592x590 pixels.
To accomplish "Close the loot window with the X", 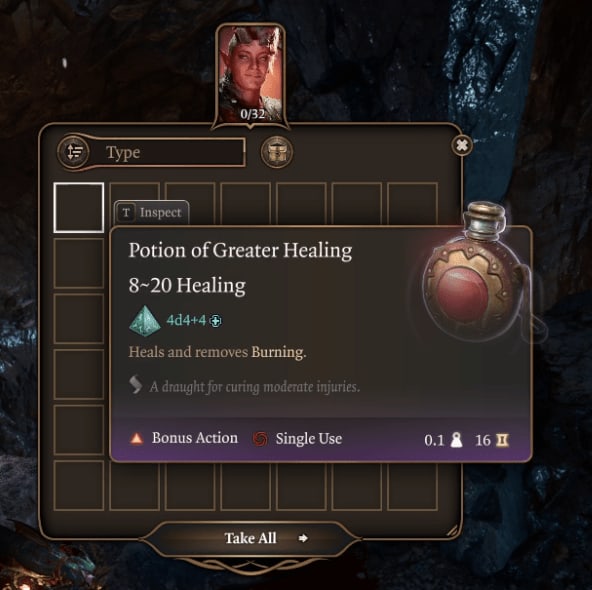I will click(x=461, y=145).
